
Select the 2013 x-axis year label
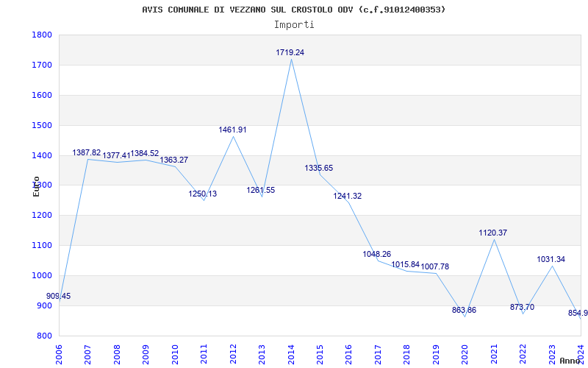click(x=262, y=355)
